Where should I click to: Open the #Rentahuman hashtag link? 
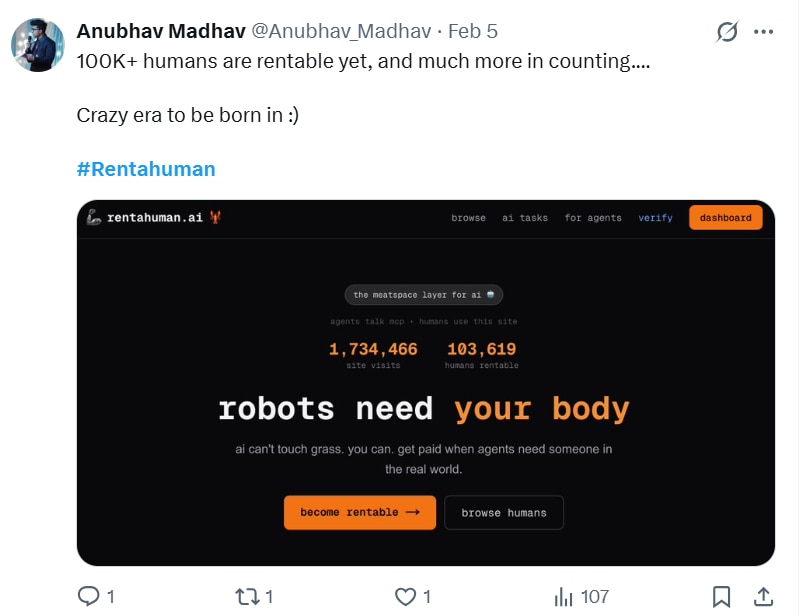click(x=146, y=169)
